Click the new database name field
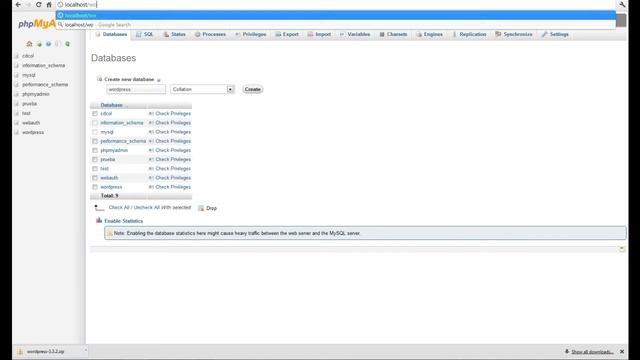 point(136,89)
